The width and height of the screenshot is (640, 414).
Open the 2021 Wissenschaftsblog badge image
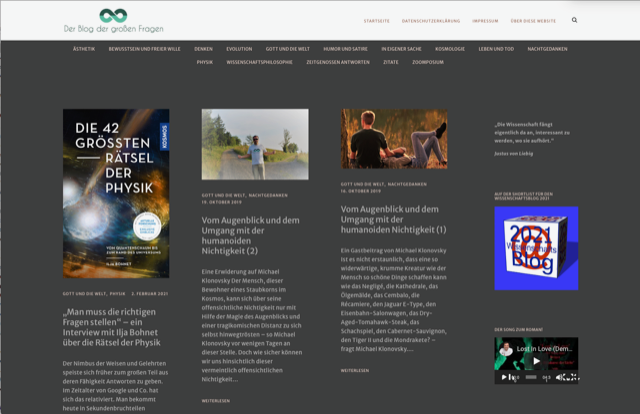point(536,248)
